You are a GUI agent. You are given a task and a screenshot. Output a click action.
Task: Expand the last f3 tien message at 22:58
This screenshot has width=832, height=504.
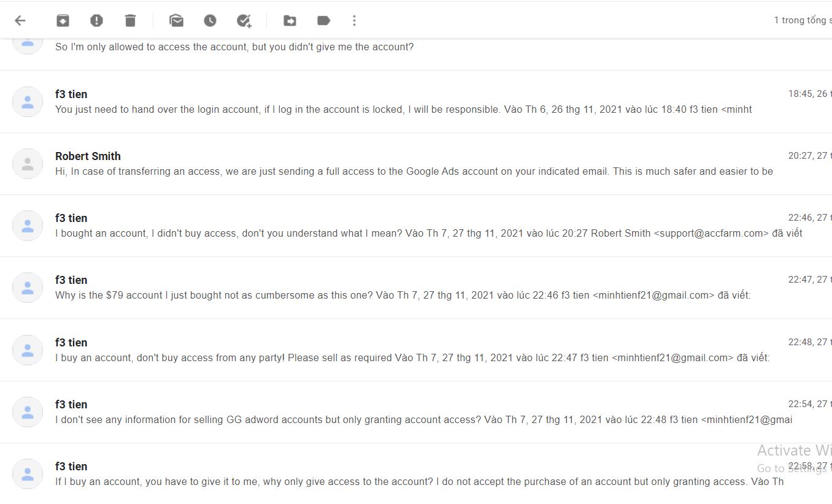pos(416,474)
